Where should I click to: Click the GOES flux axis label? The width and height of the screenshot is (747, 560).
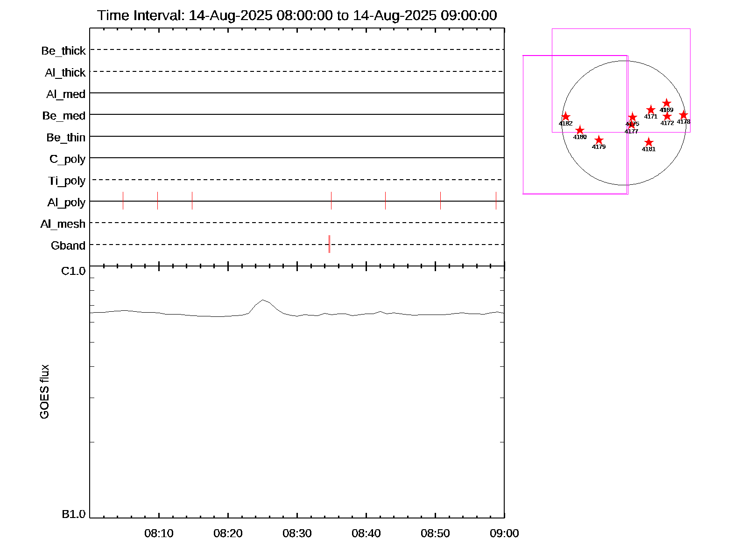44,392
